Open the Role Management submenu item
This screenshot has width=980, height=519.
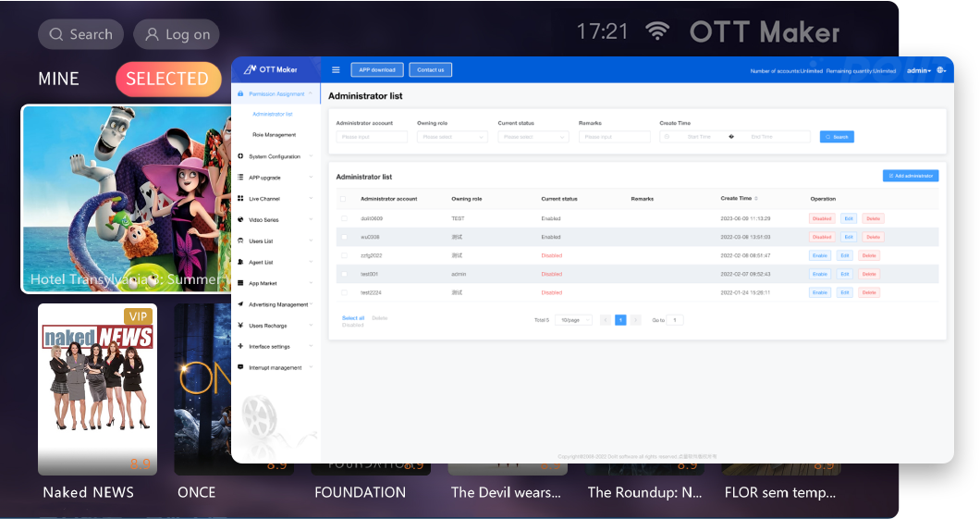point(275,134)
